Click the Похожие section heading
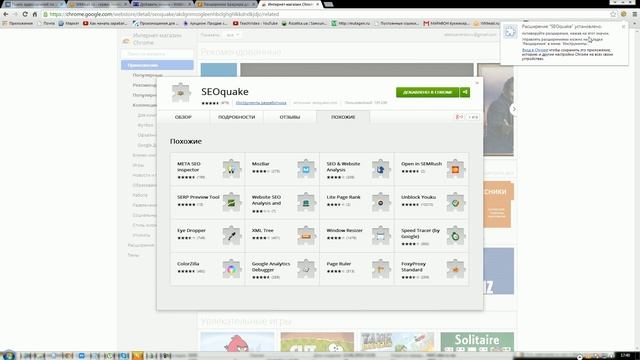The width and height of the screenshot is (640, 360). [186, 141]
